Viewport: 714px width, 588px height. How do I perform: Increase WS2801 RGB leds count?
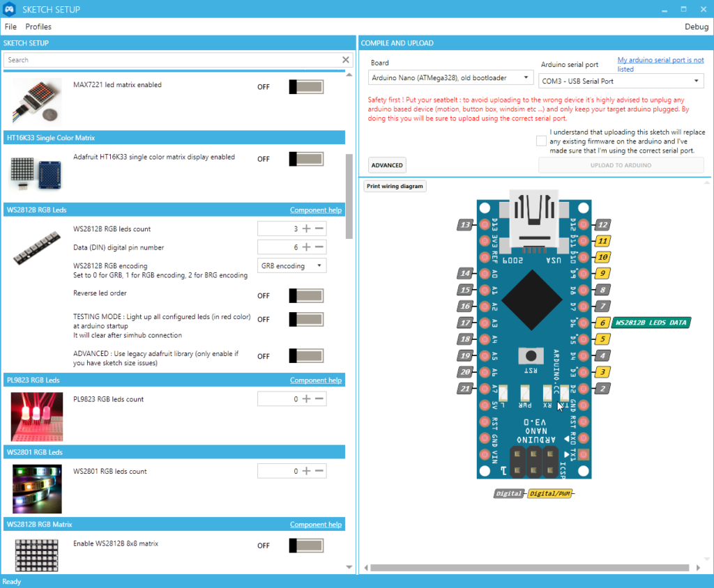(x=307, y=471)
